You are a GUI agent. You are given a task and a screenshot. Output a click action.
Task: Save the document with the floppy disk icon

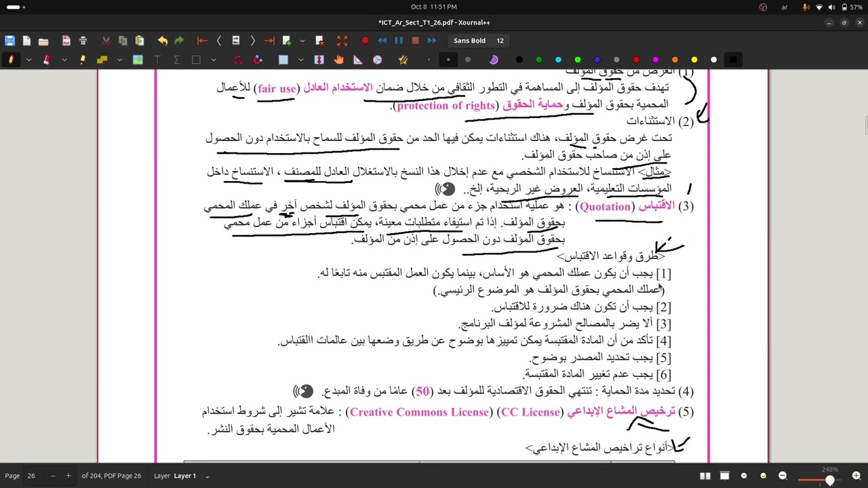click(x=9, y=41)
